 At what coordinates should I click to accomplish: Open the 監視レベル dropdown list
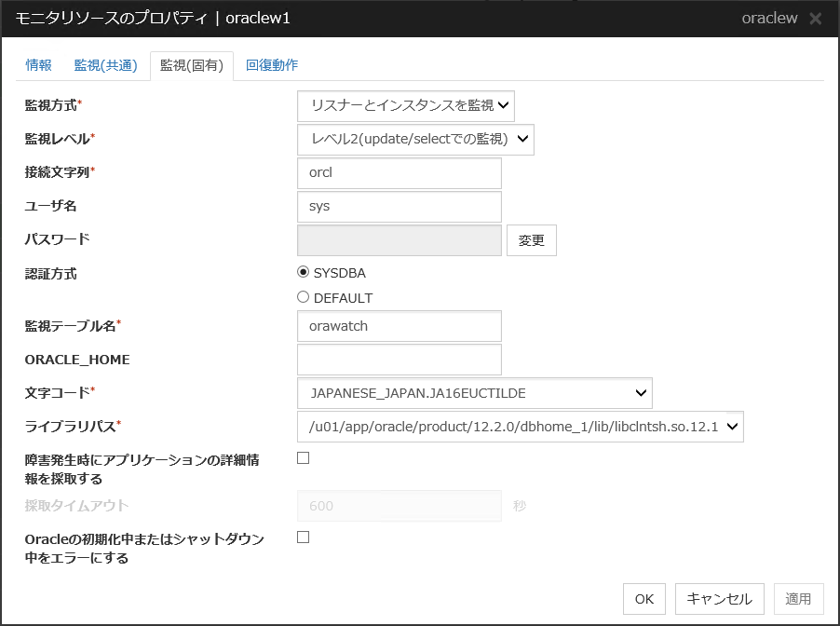tap(415, 140)
